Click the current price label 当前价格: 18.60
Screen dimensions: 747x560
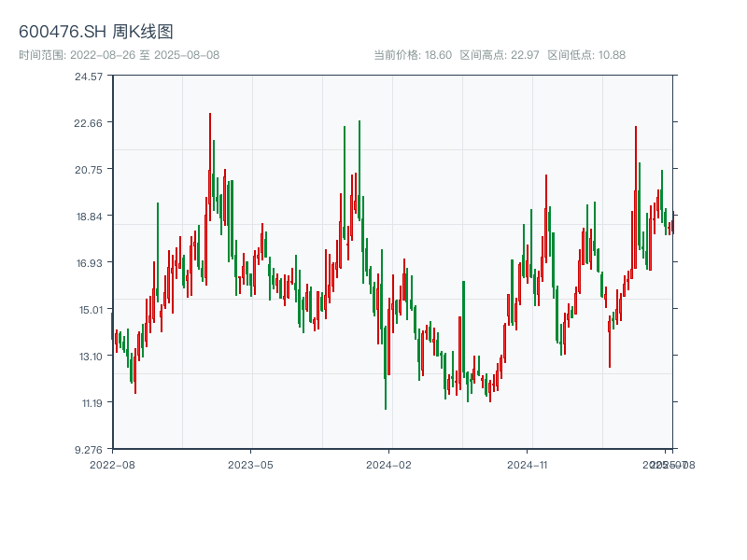pos(413,55)
